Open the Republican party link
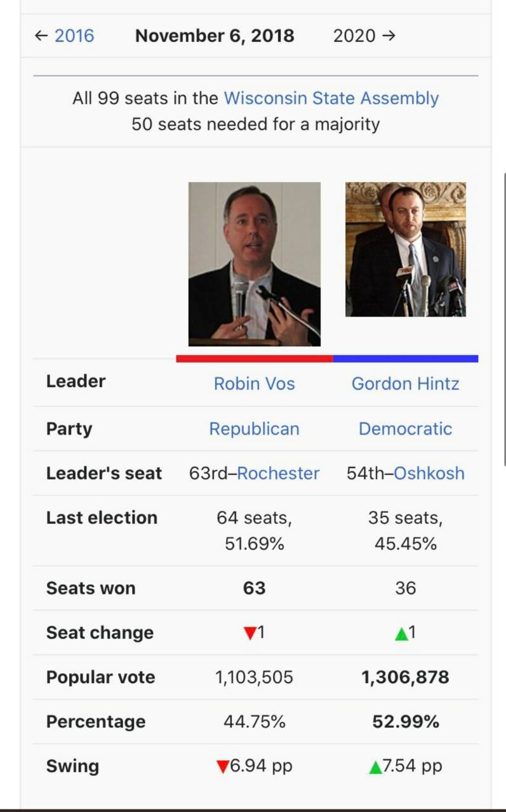506x812 pixels. click(x=255, y=429)
